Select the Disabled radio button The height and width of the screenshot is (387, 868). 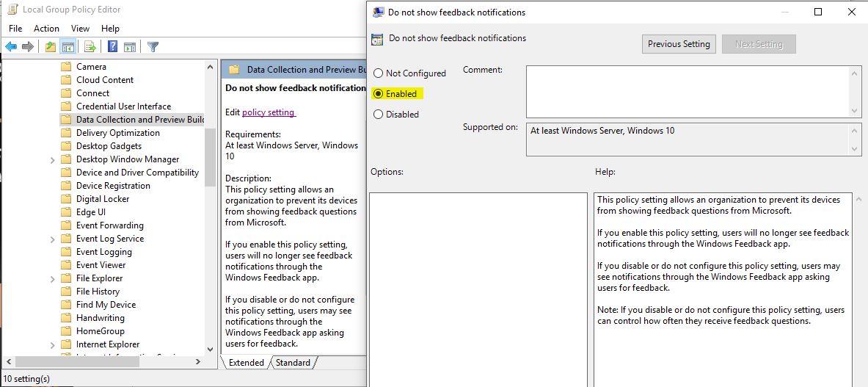(x=378, y=114)
